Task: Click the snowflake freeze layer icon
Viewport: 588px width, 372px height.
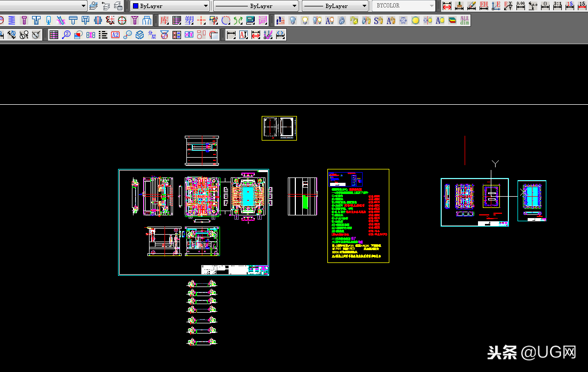Action: point(403,20)
